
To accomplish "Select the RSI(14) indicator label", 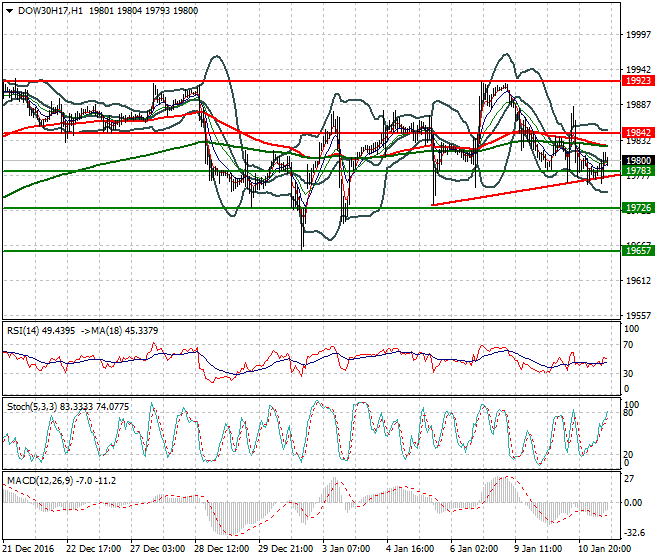I will [x=23, y=331].
